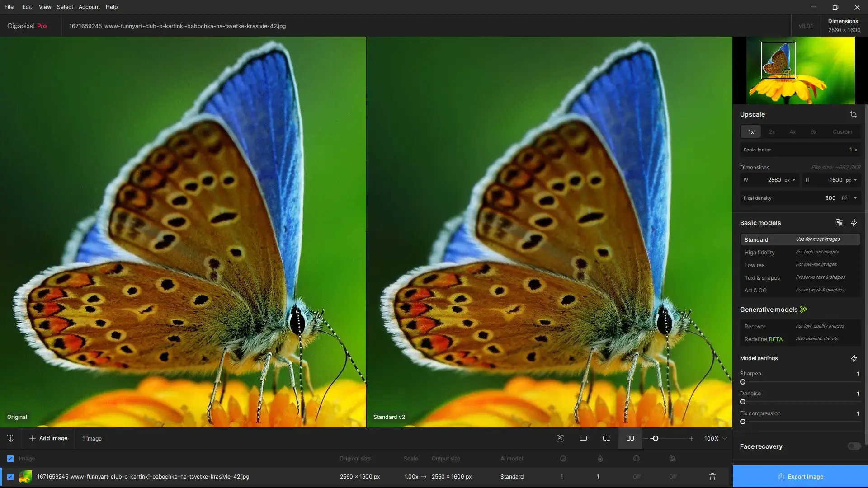Toggle the select all Image checkbox
This screenshot has height=488, width=868.
tap(10, 459)
